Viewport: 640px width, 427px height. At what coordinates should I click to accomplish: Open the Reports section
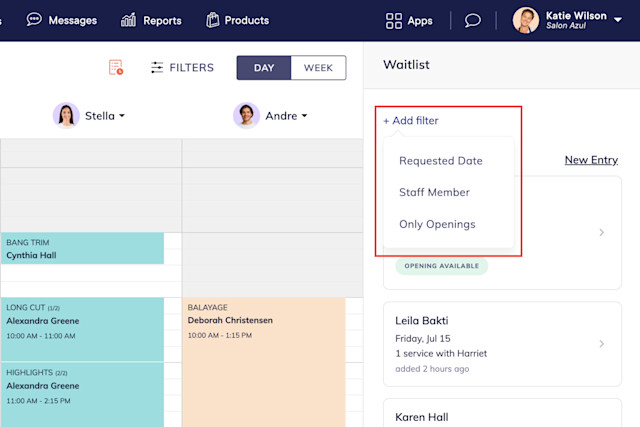[151, 20]
